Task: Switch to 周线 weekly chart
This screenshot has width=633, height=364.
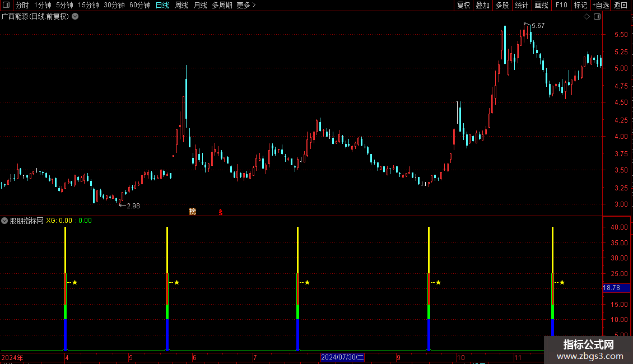Action: (181, 5)
